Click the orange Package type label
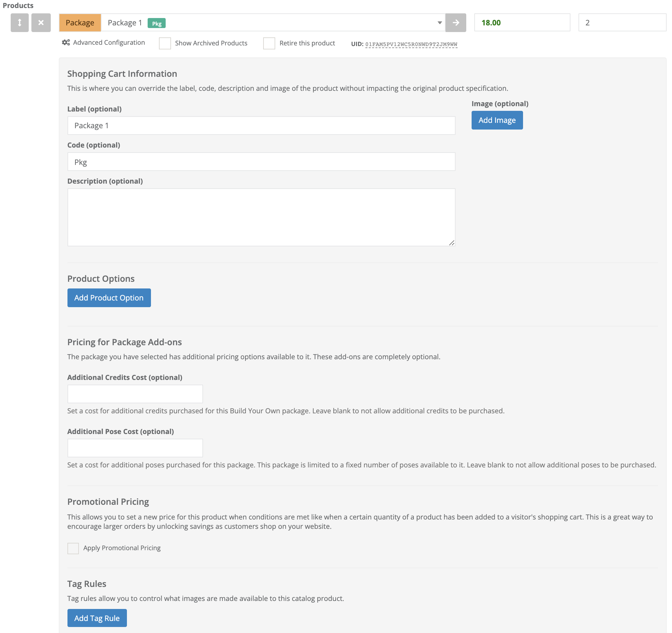 80,23
